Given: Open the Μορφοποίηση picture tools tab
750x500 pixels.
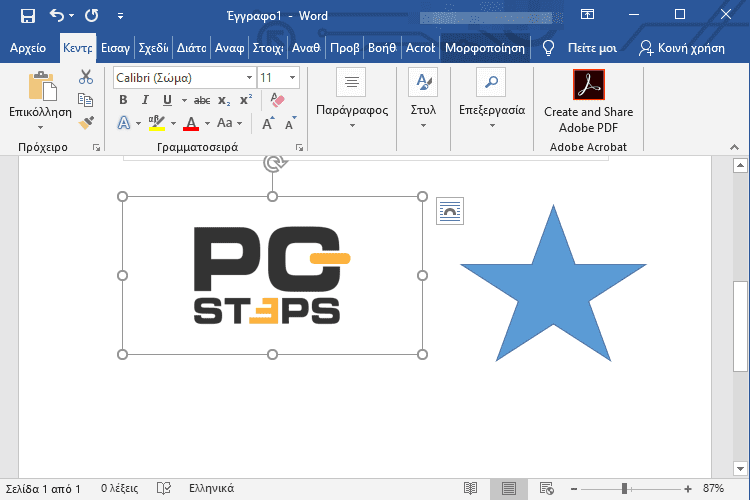Looking at the screenshot, I should click(485, 48).
